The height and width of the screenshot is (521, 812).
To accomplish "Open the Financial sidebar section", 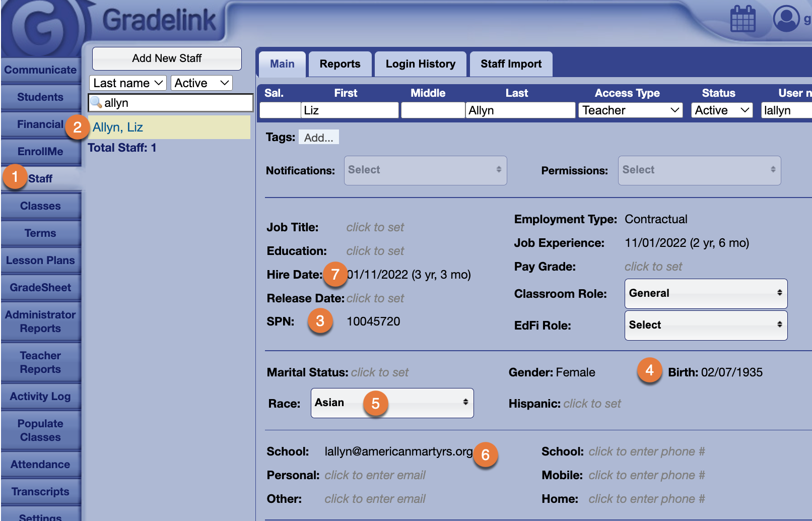I will coord(40,124).
